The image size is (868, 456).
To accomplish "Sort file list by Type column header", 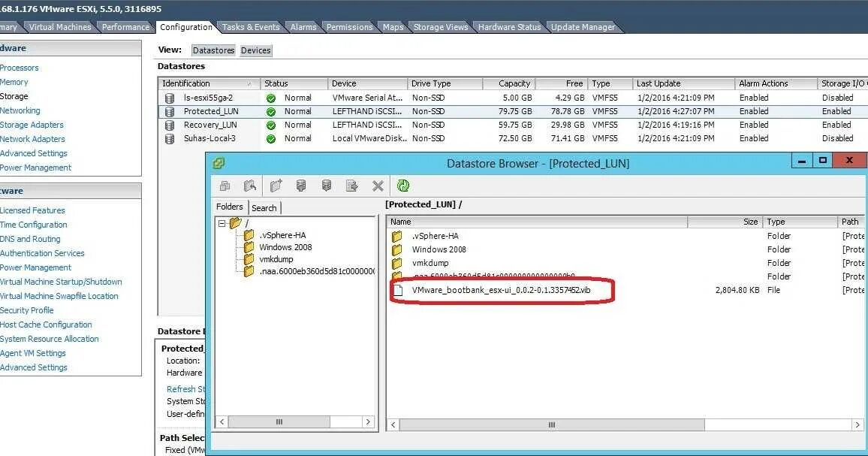I will [x=800, y=222].
